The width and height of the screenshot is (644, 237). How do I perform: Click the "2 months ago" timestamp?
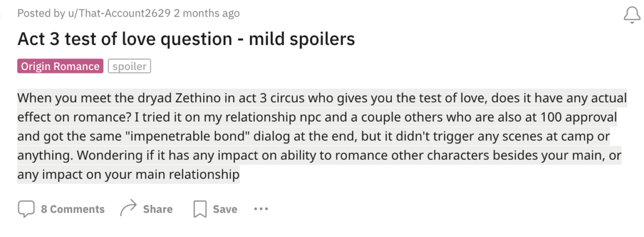(x=207, y=13)
